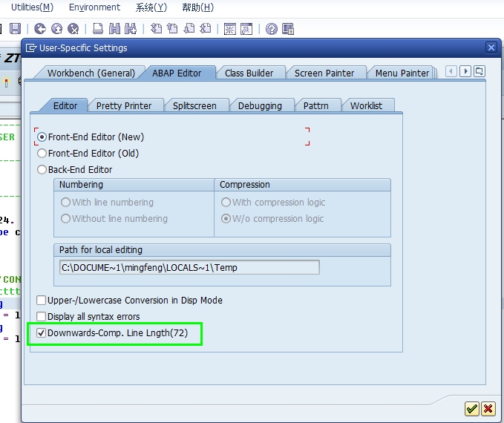Uncheck Downwards-Comp. Line Lngth(72)
The height and width of the screenshot is (423, 504).
pos(41,333)
